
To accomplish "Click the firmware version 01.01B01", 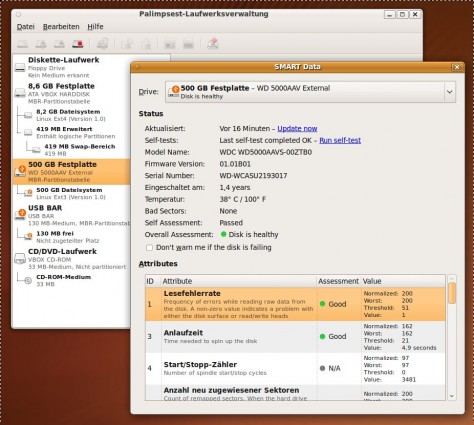I will 235,164.
